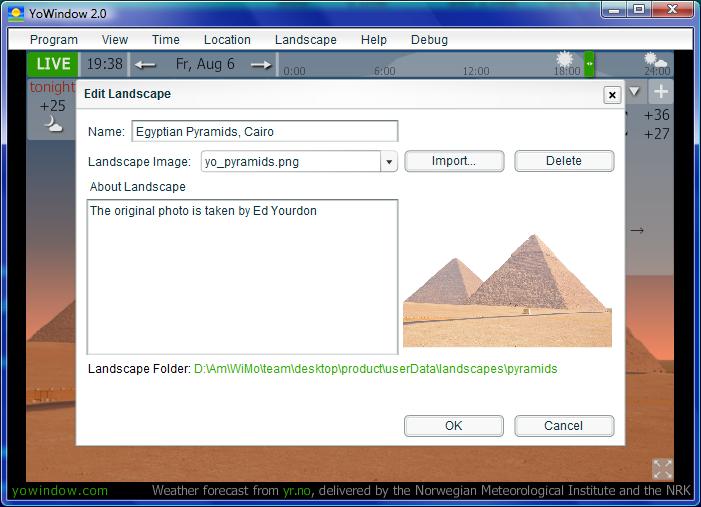The width and height of the screenshot is (701, 507).
Task: Click the moon cloud tonight weather icon
Action: 52,124
